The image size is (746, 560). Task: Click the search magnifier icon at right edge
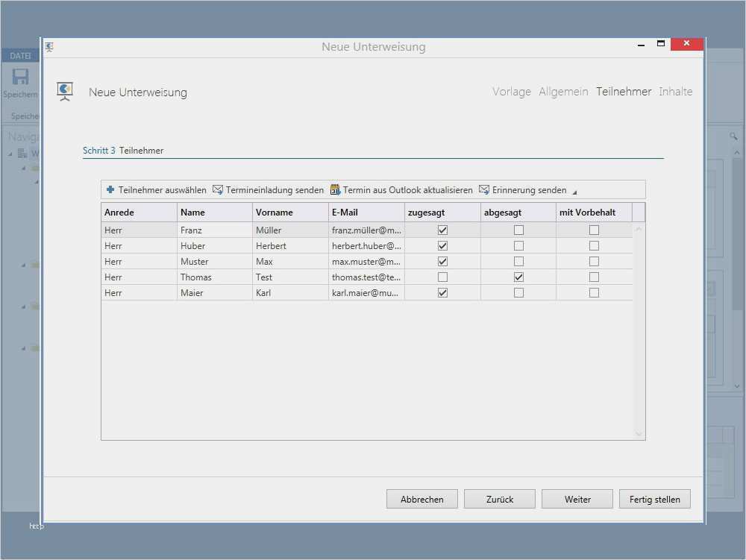pos(733,136)
